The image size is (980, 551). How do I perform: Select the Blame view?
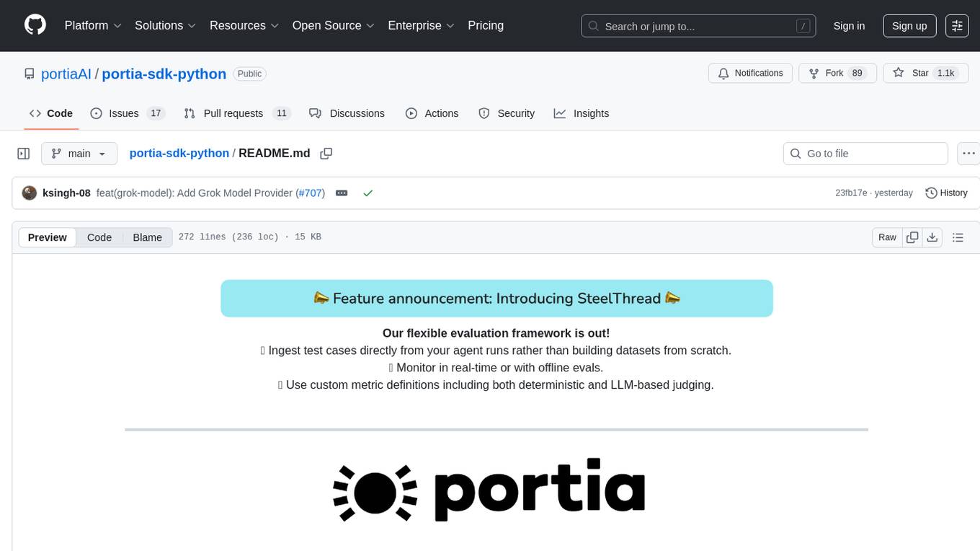click(147, 237)
